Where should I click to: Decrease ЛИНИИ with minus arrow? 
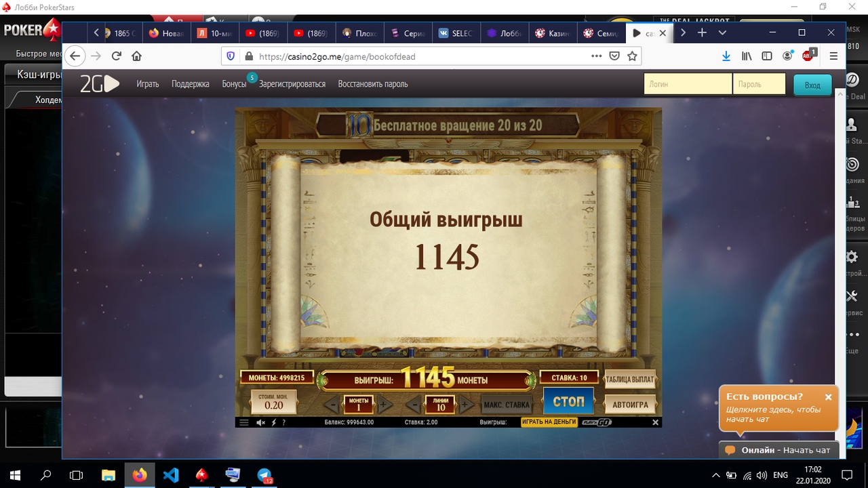point(414,405)
